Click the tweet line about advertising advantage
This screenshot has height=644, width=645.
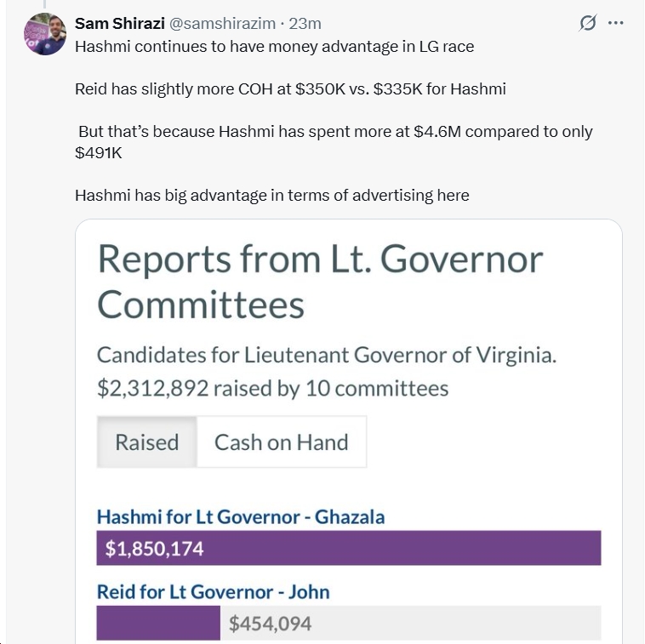point(271,195)
